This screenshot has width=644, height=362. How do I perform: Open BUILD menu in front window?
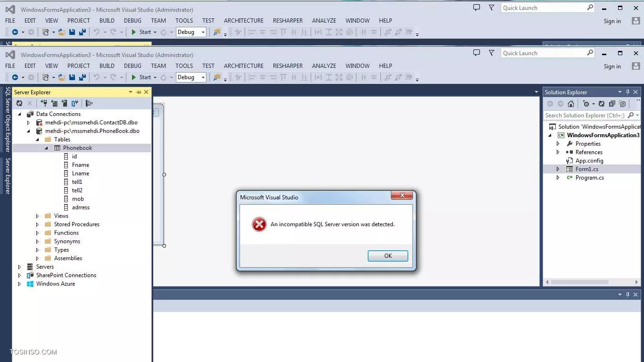tap(107, 66)
